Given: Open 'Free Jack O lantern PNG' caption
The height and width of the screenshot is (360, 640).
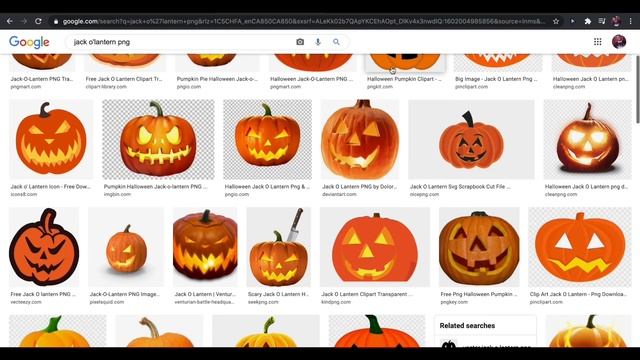Looking at the screenshot, I should [43, 294].
